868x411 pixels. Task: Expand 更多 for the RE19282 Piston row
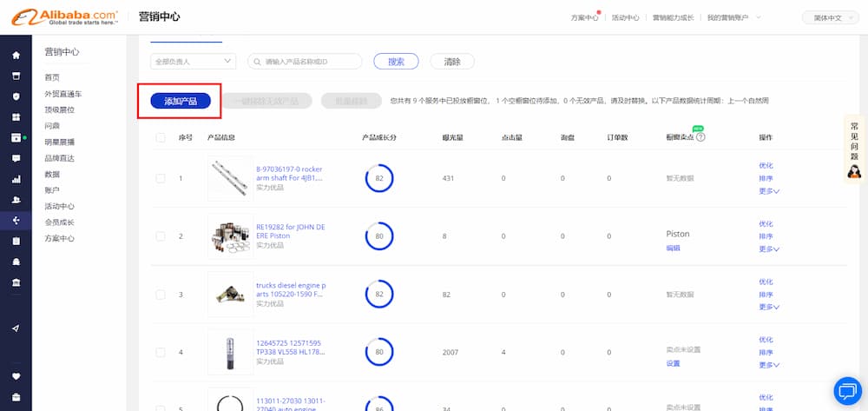tap(769, 249)
